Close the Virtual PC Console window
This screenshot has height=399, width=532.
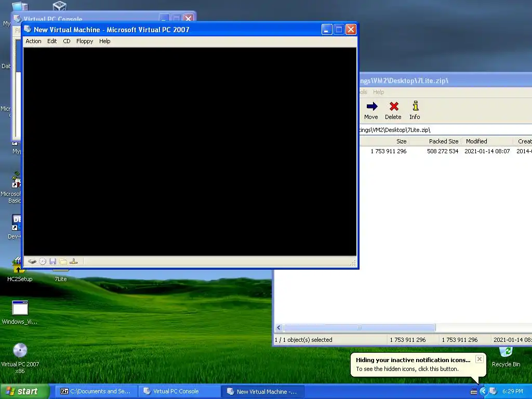click(x=188, y=18)
